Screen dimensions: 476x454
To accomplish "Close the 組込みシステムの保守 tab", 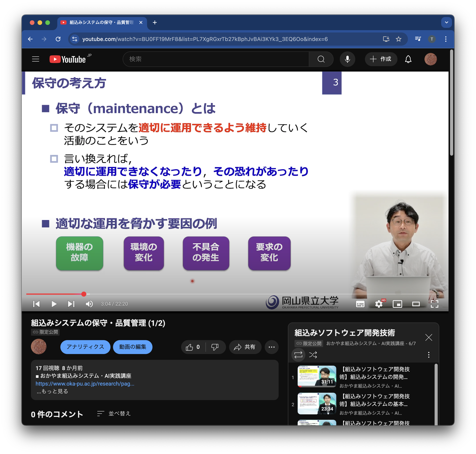I will pyautogui.click(x=141, y=22).
